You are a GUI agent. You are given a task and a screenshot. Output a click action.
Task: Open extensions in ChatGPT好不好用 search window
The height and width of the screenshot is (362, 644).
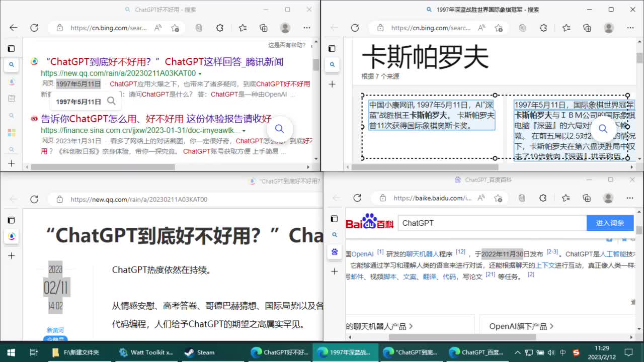220,28
